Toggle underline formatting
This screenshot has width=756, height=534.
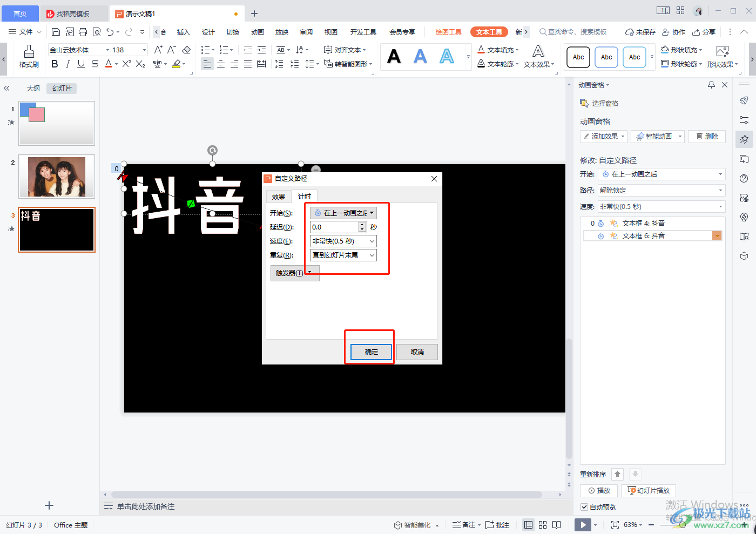tap(81, 64)
